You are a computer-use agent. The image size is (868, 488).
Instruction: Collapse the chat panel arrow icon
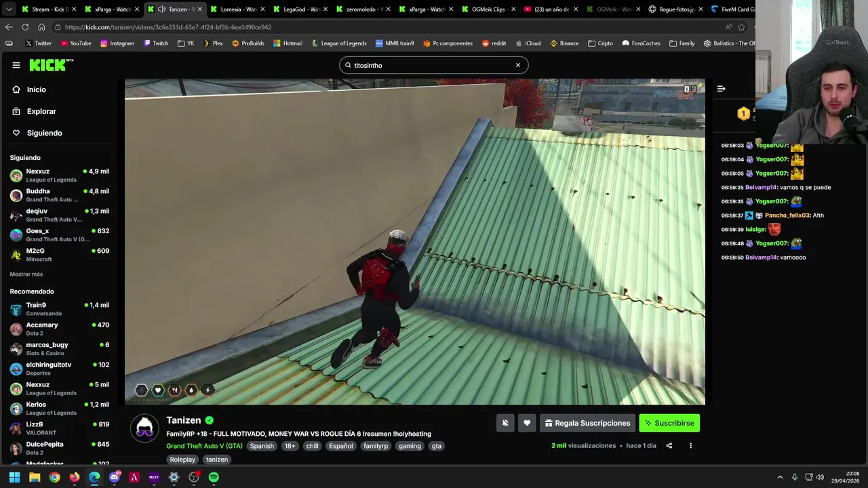point(721,89)
